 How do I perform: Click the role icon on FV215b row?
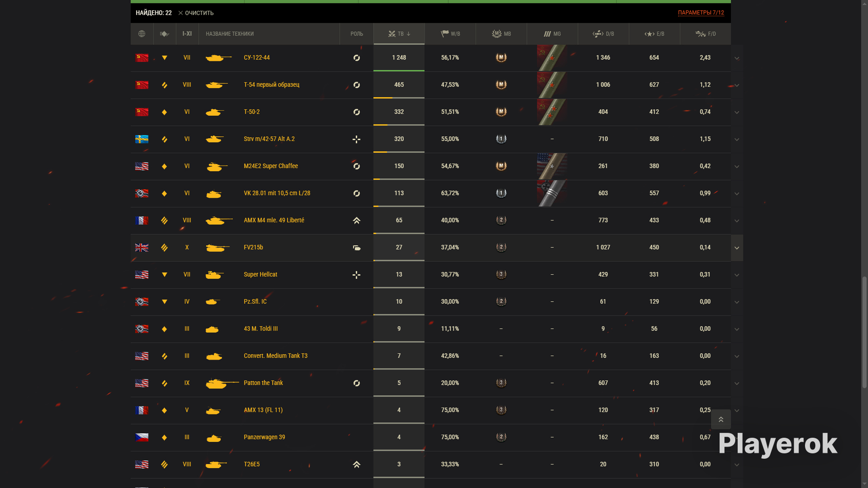[356, 247]
